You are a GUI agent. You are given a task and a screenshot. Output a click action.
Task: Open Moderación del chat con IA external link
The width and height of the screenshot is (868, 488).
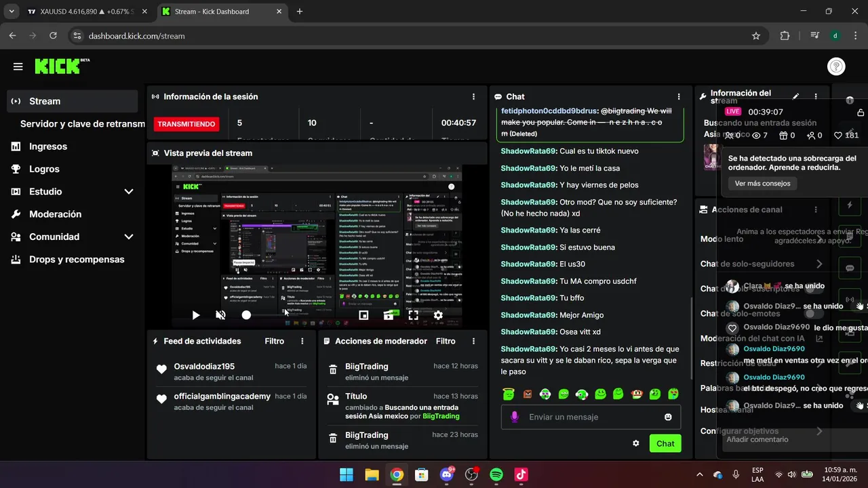tap(819, 338)
